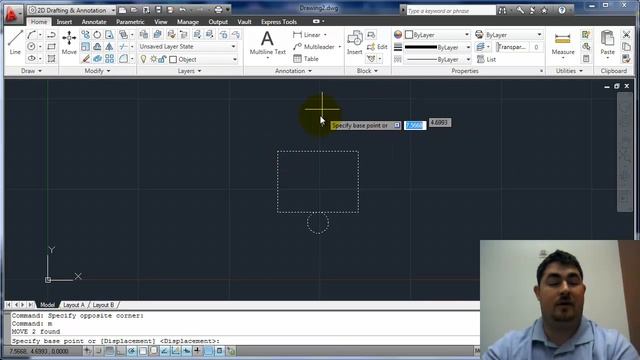Click the Plot printer icon in quick access toolbar
The image size is (640, 360).
(218, 10)
